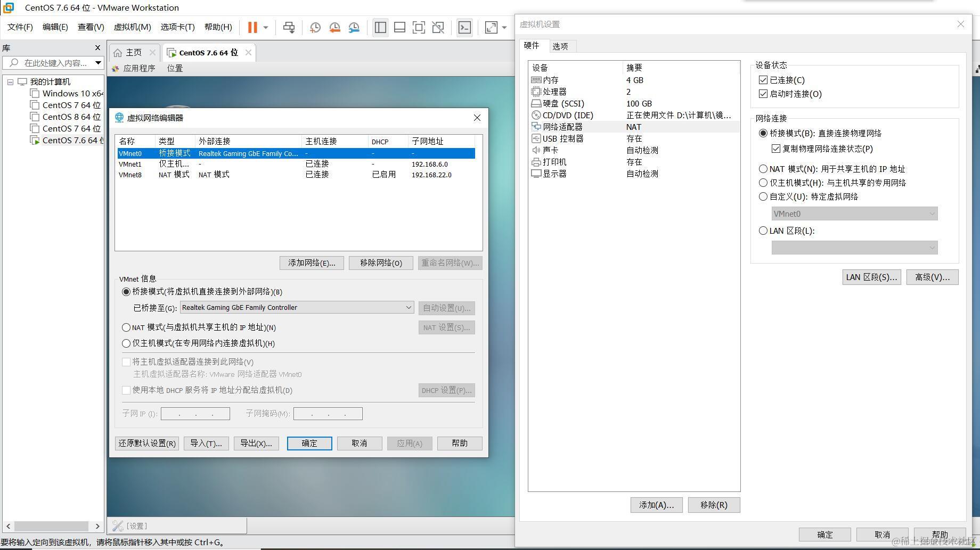Close the 库 library panel

coord(97,48)
